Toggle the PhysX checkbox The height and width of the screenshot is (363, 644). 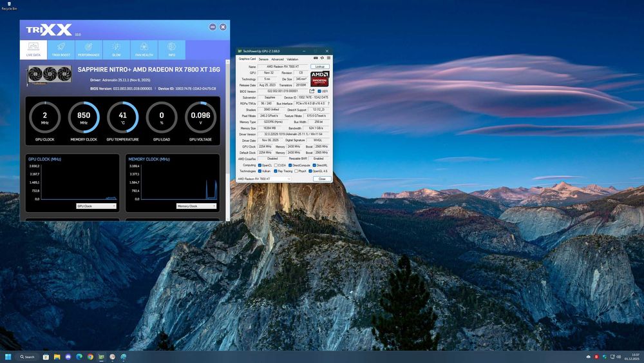296,171
